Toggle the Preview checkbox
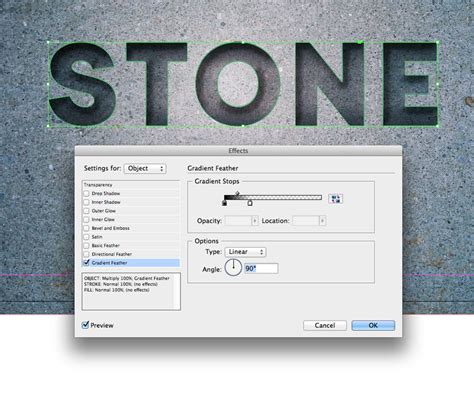This screenshot has width=474, height=393. click(x=85, y=325)
